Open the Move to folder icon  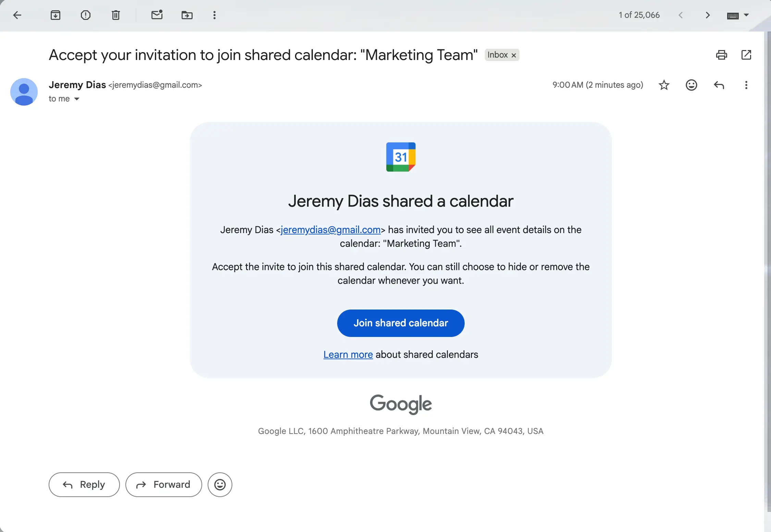187,15
